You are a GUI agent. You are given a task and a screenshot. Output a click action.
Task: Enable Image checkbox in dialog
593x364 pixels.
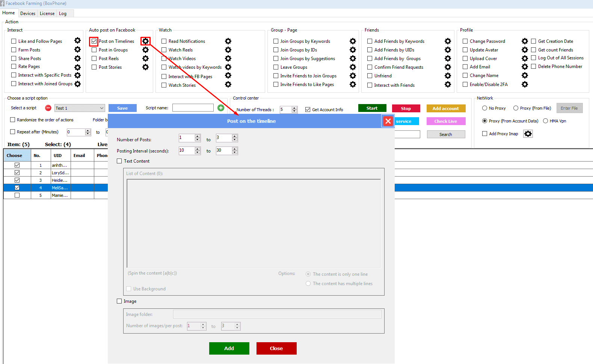(119, 301)
